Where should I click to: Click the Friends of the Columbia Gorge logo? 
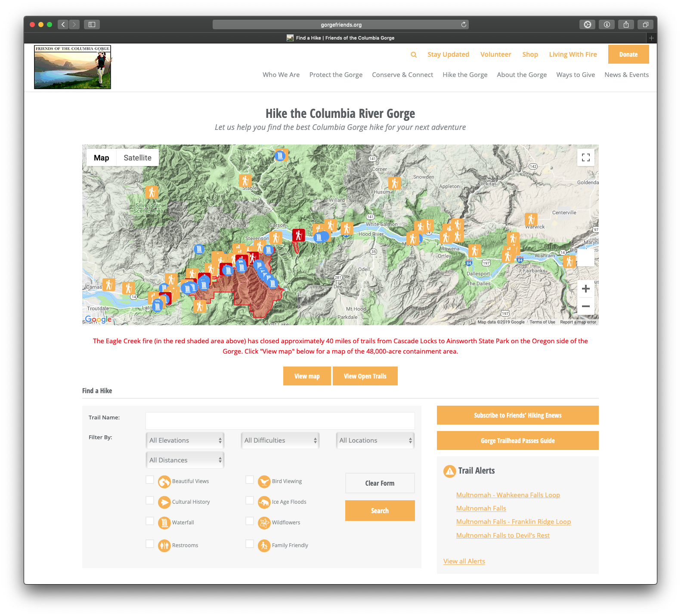point(73,67)
